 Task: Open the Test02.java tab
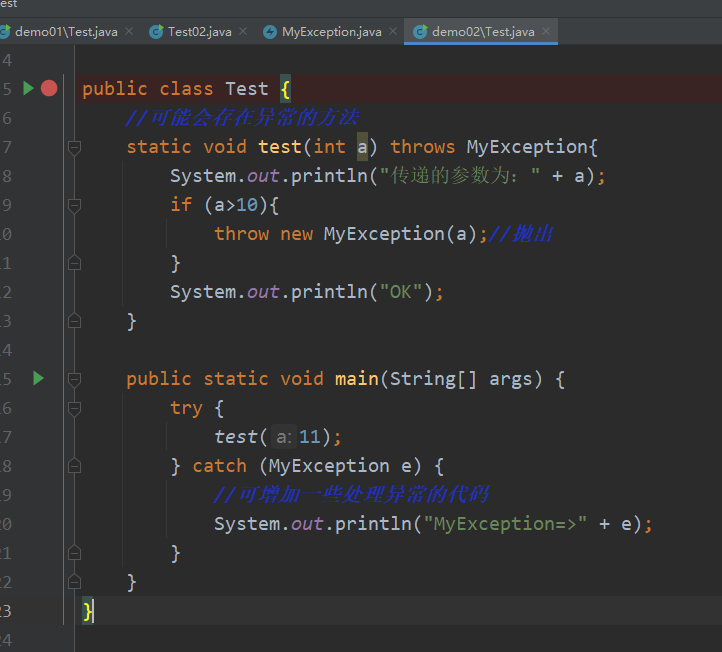(199, 32)
